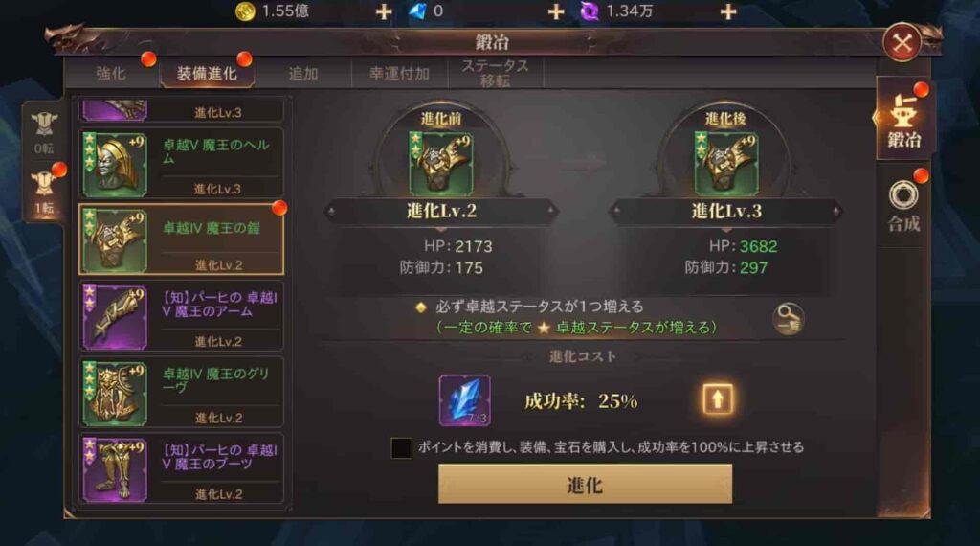Add blue diamonds with plus icon
Screen dimensions: 980x546
(x=556, y=11)
